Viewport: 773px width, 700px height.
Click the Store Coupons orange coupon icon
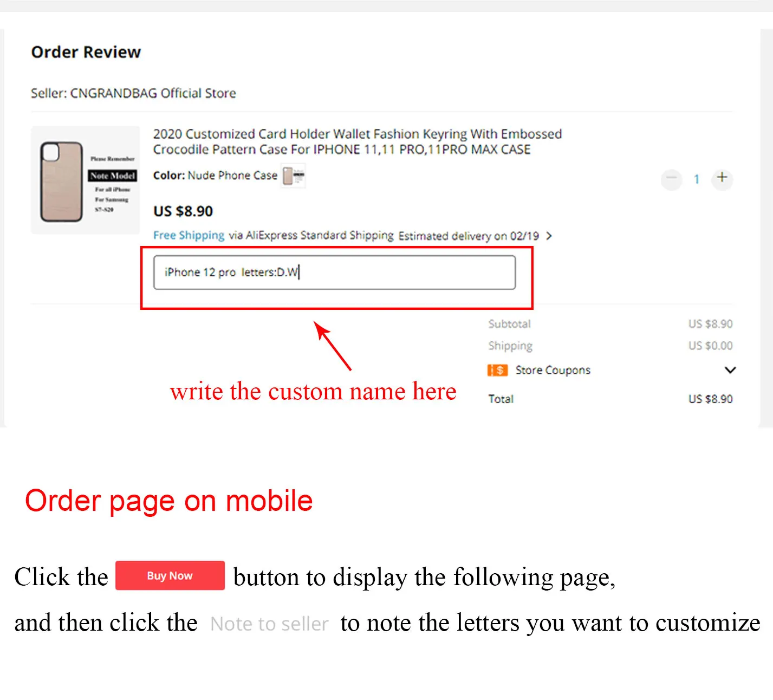pos(497,370)
